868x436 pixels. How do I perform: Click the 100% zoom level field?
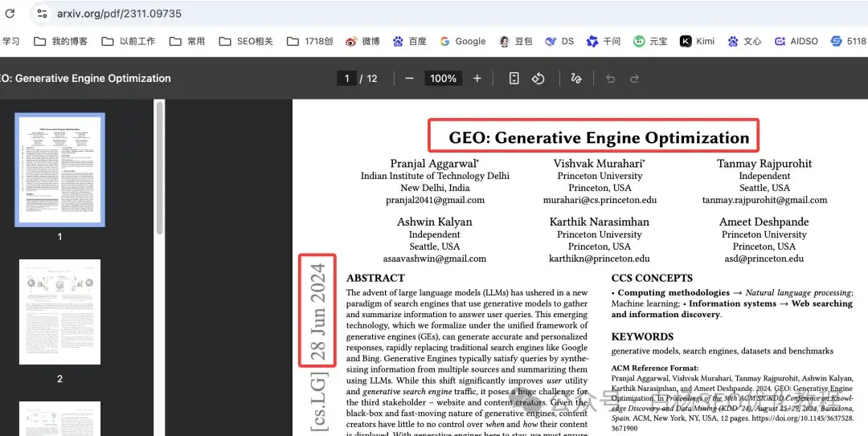(x=443, y=79)
